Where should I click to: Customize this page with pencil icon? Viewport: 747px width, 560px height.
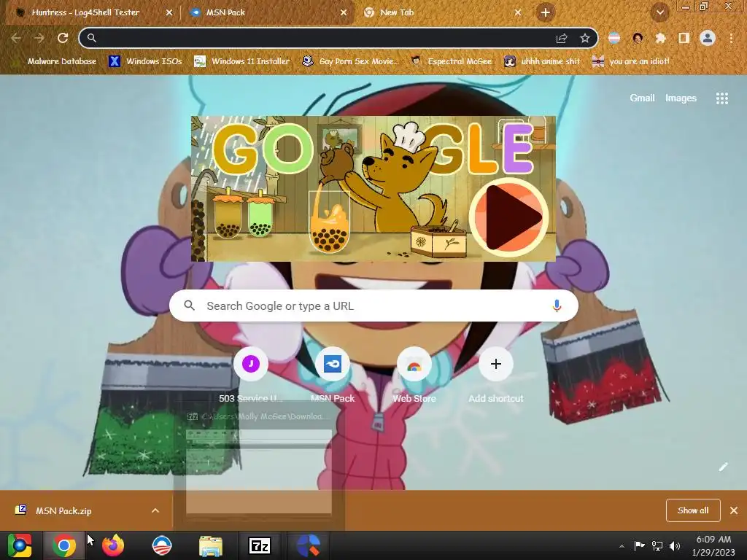click(723, 467)
